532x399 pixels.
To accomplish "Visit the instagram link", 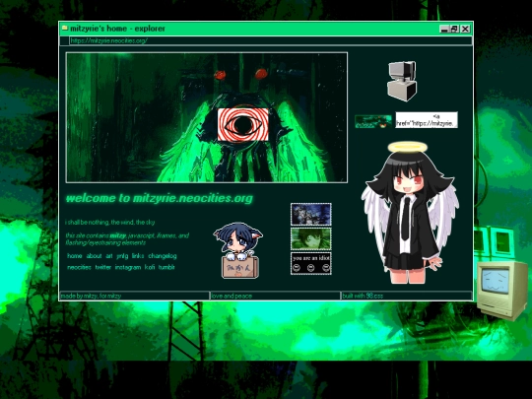I will click(x=127, y=267).
